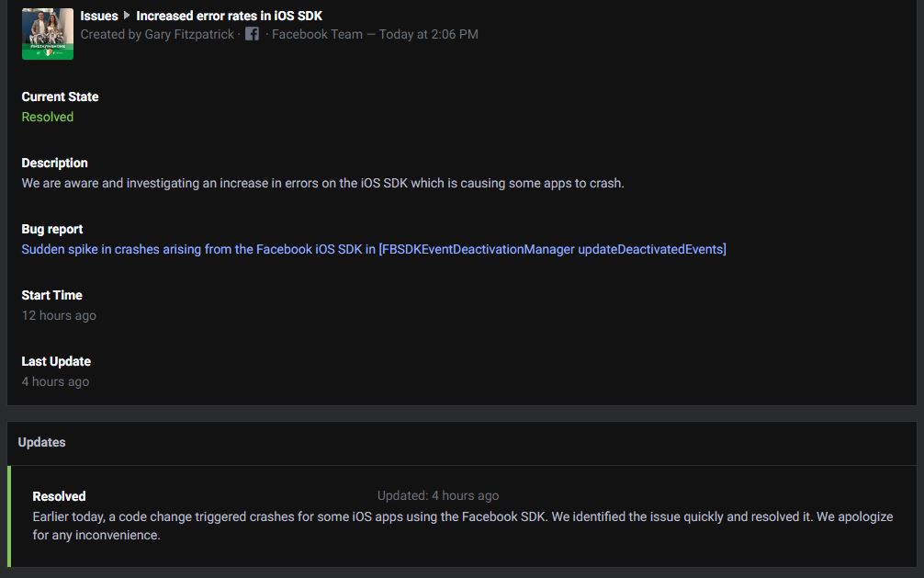Click the Today at 2:06 PM timestamp

pyautogui.click(x=428, y=34)
